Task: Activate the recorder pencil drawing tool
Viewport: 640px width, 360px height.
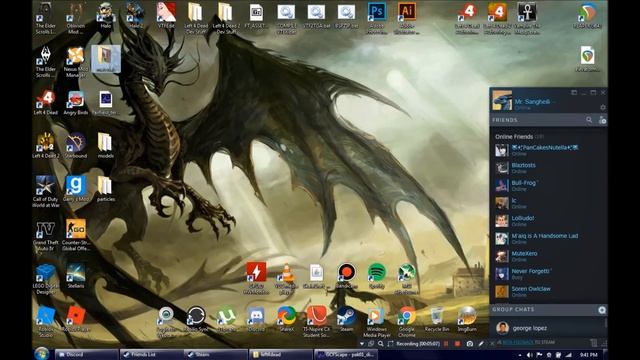Action: [481, 344]
